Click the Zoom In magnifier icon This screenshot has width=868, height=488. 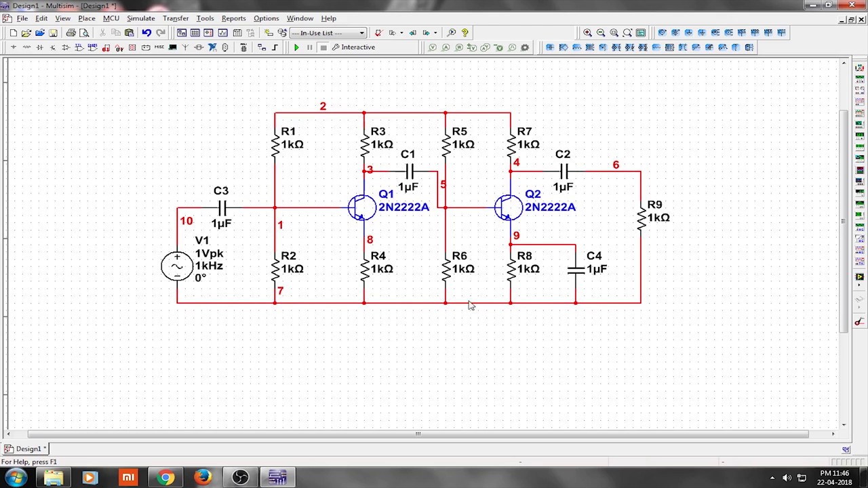587,33
